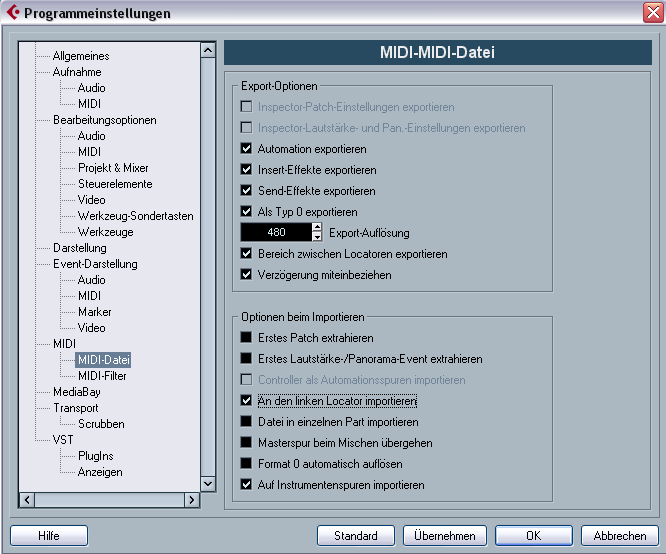The image size is (666, 554).
Task: Enable Format 0 automatisch auflösen
Action: 246,463
